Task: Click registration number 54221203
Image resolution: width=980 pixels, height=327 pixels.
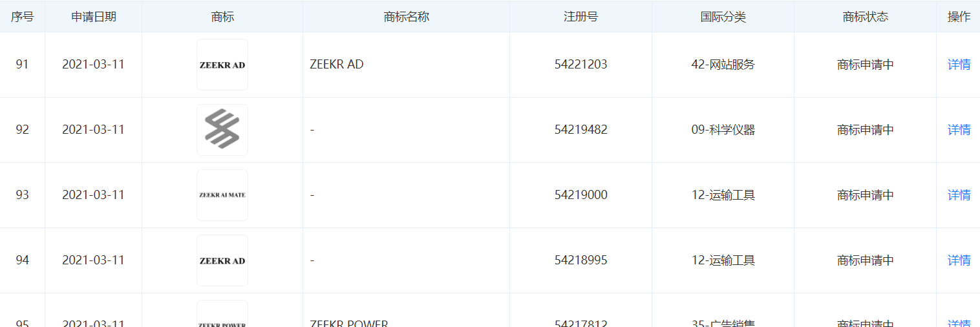Action: pos(581,65)
